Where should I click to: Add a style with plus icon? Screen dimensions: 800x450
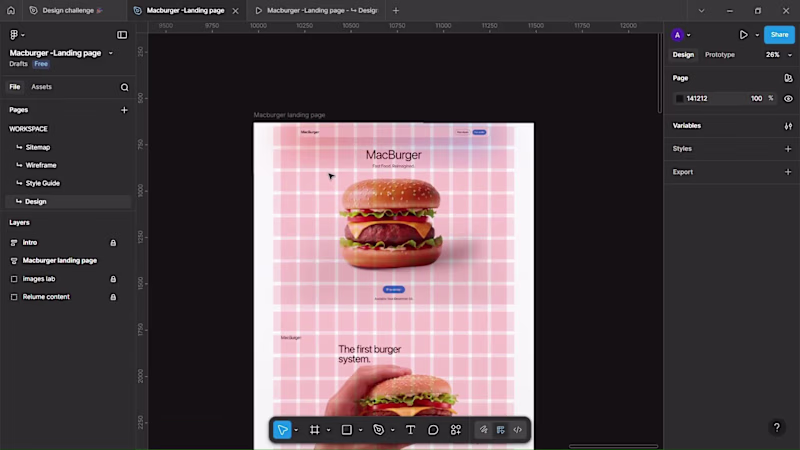point(788,149)
